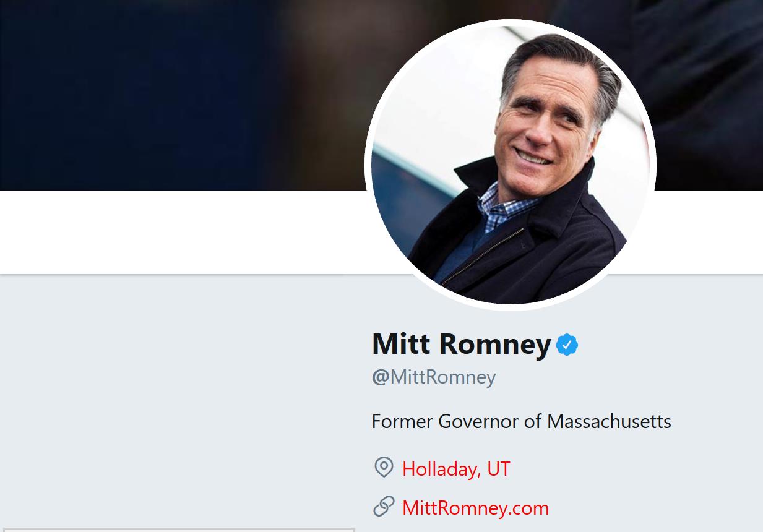Open the dark header banner image
The width and height of the screenshot is (763, 532).
pyautogui.click(x=186, y=93)
